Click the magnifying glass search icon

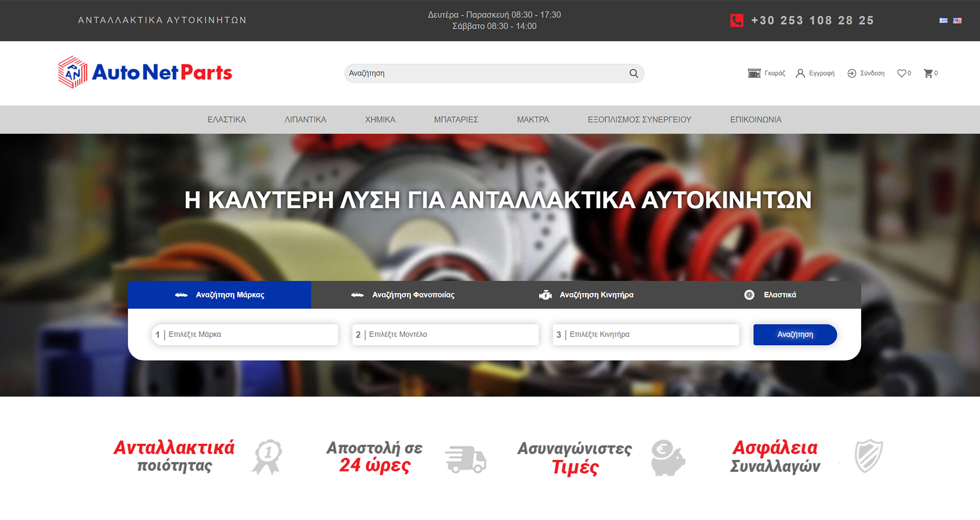(633, 74)
